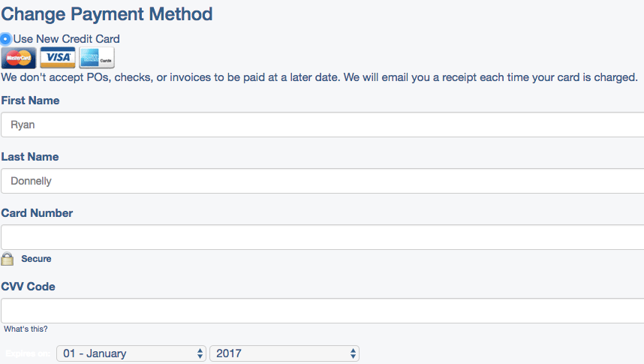Click the padlock icon beside Secure
This screenshot has height=364, width=644.
coord(7,259)
